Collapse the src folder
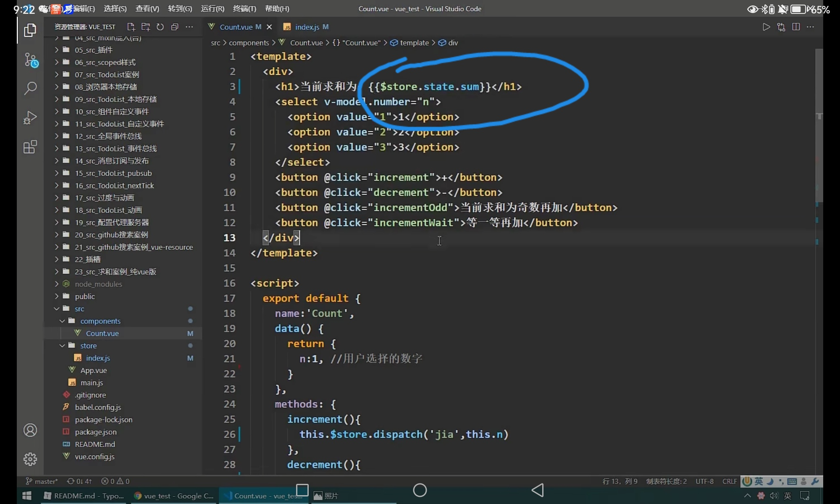Viewport: 840px width, 504px height. (x=79, y=309)
